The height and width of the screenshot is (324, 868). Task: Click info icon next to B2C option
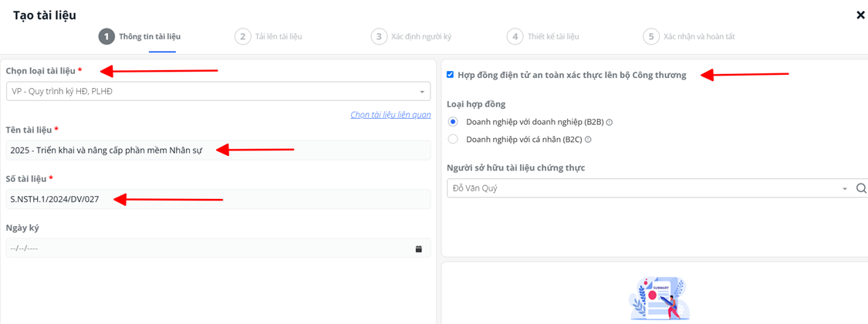588,140
